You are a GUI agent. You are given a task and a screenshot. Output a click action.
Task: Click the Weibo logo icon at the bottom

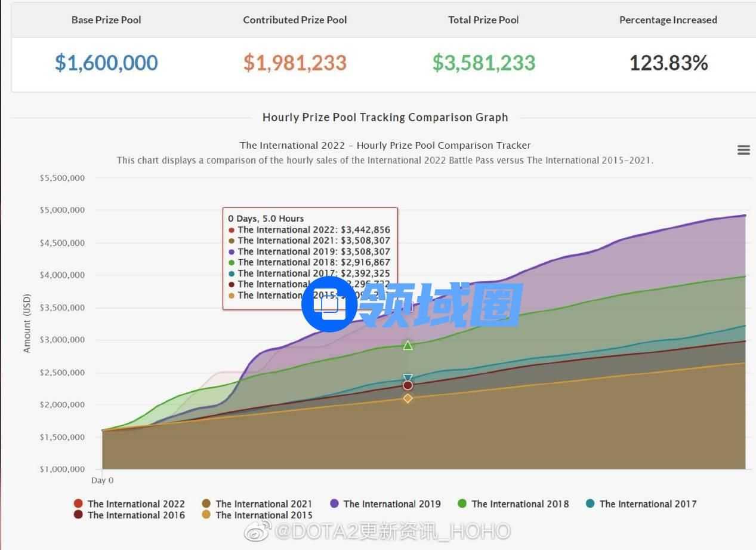tap(258, 530)
